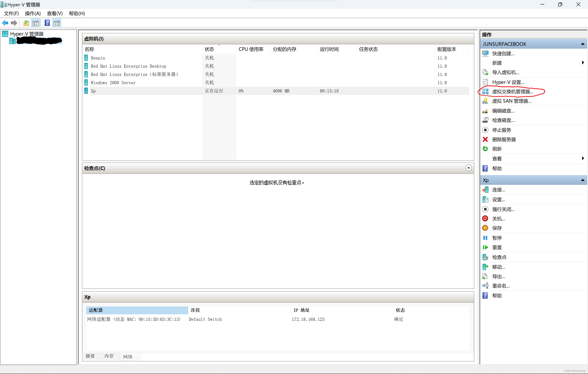The height and width of the screenshot is (374, 588).
Task: Select the redacted server node in tree
Action: 35,41
